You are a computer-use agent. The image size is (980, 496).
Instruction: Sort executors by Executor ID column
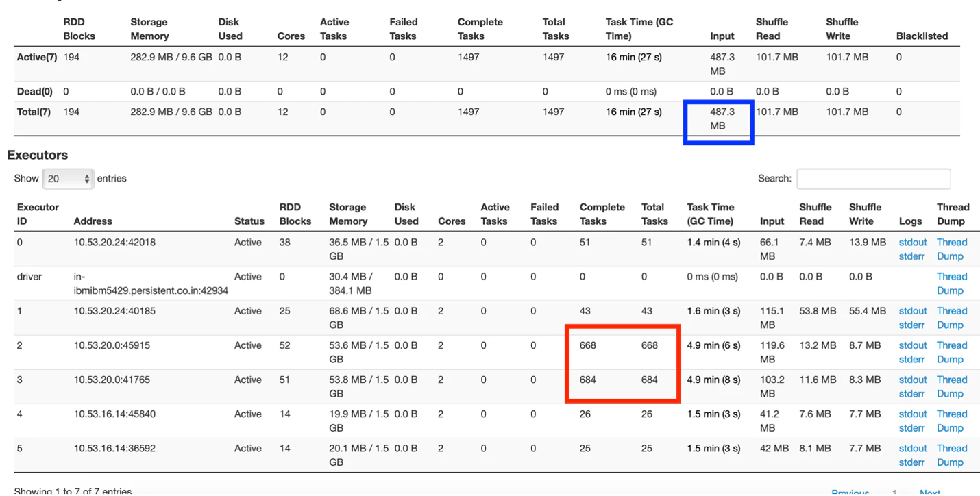(38, 214)
